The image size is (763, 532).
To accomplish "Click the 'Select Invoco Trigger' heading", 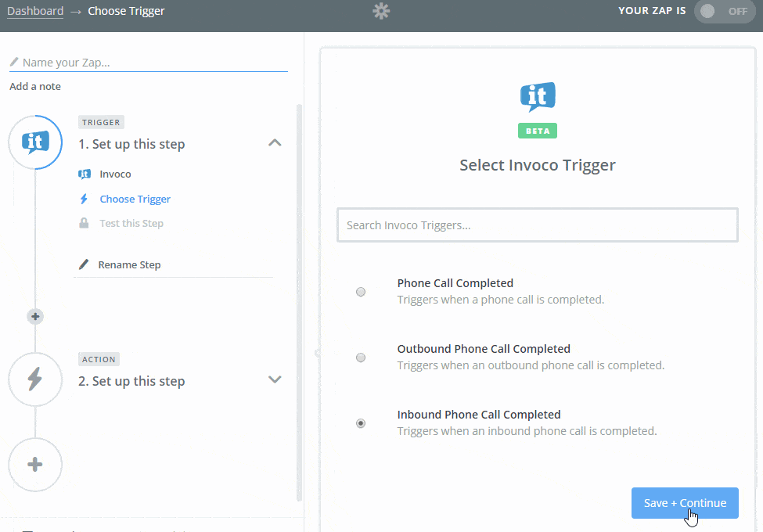I will 538,165.
